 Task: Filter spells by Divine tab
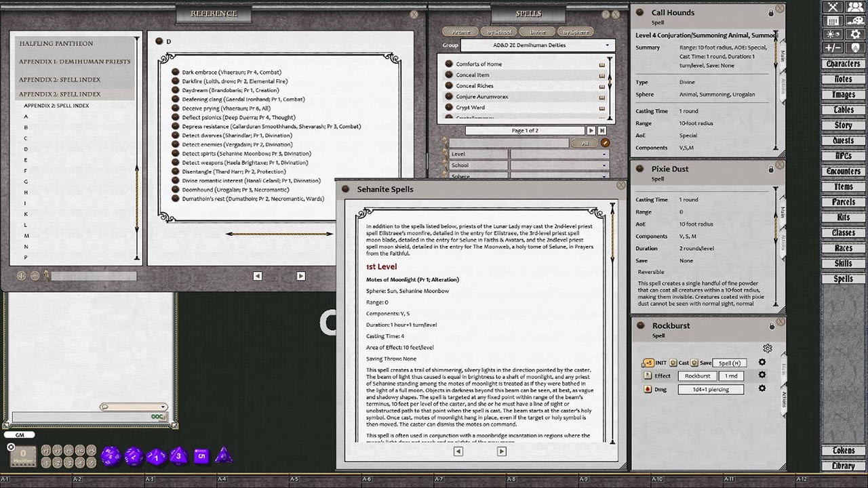[x=538, y=32]
